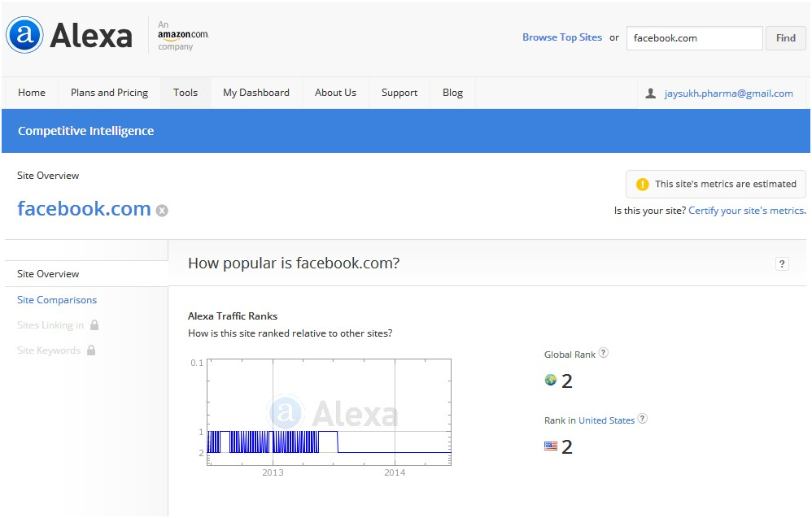
Task: Click the United States rank help icon
Action: click(x=642, y=420)
